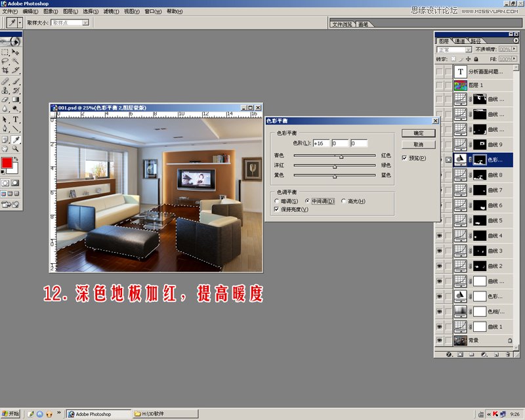The image size is (525, 420).
Task: Hide the 曲线 2 layer eye
Action: pos(439,266)
